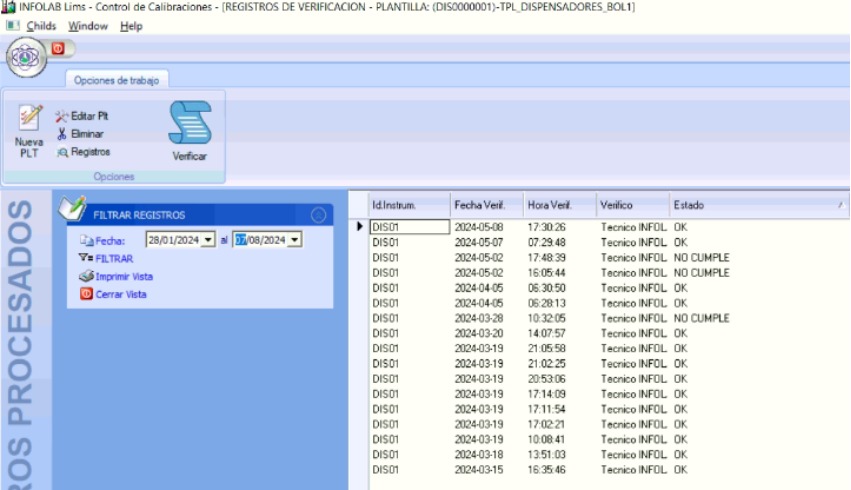Open the Window menu
This screenshot has width=851, height=490.
click(x=88, y=26)
